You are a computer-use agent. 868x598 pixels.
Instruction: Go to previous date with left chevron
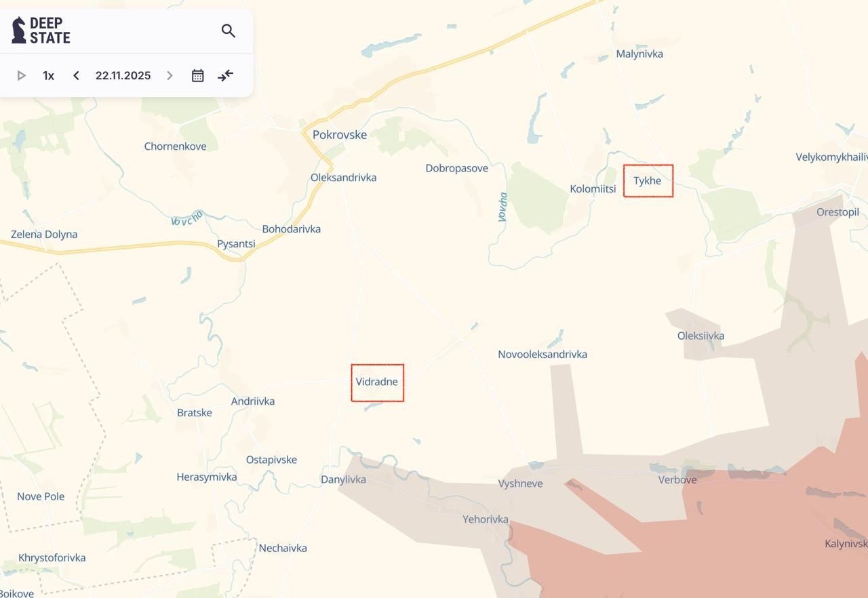tap(76, 75)
